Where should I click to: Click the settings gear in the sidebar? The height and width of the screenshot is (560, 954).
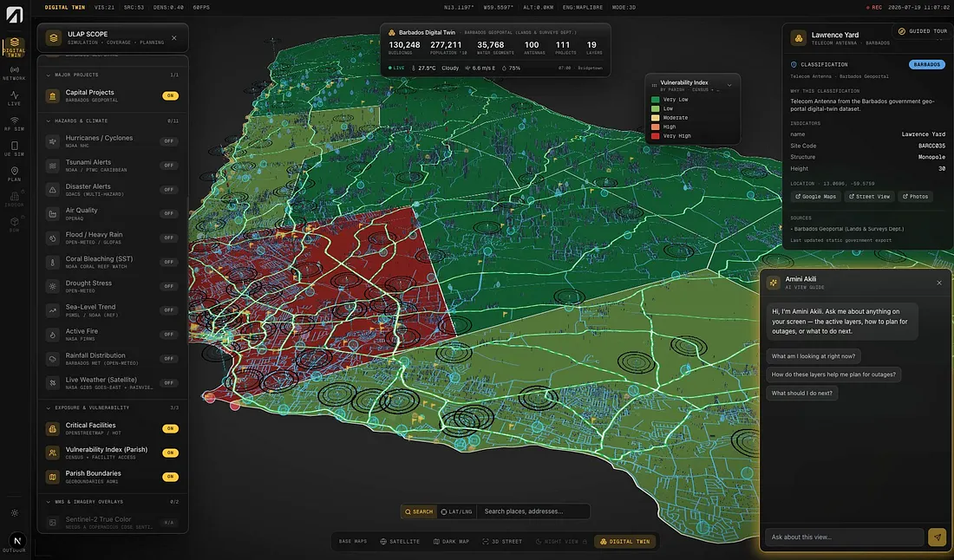point(15,513)
